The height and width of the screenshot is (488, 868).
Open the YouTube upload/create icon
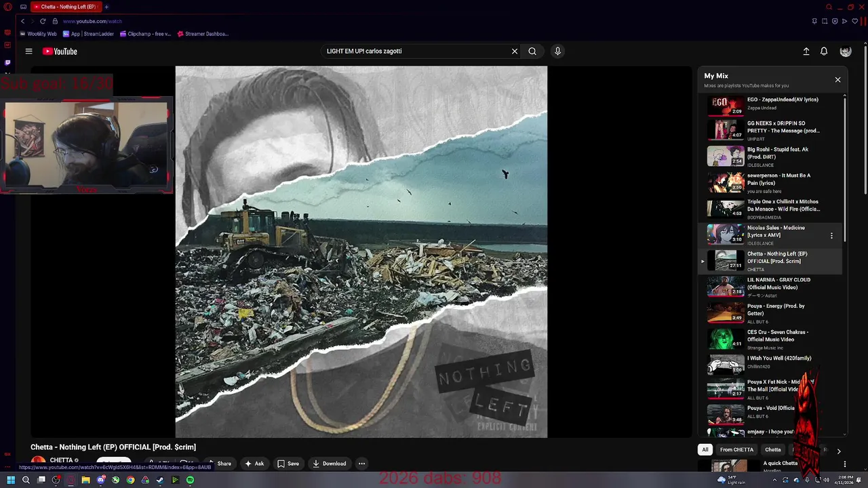point(806,52)
